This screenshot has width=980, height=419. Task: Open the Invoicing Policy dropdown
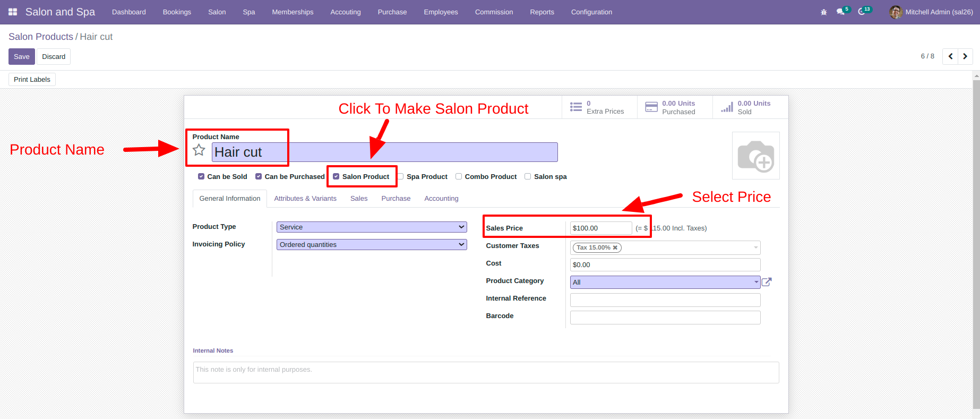point(372,244)
